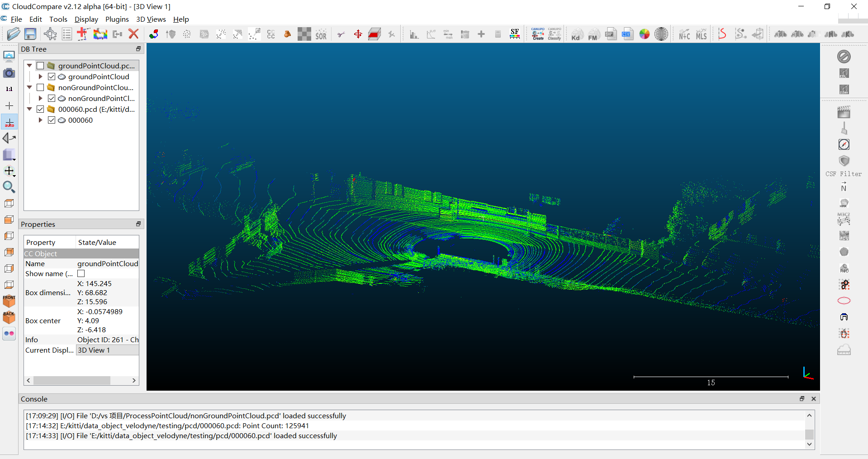Click the segment scissors tool
868x459 pixels.
coord(341,34)
